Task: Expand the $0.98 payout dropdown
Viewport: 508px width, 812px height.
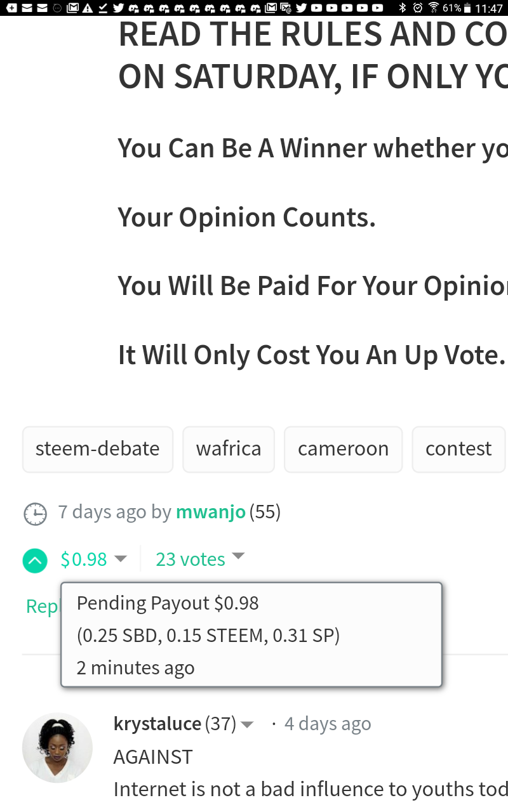Action: point(120,559)
